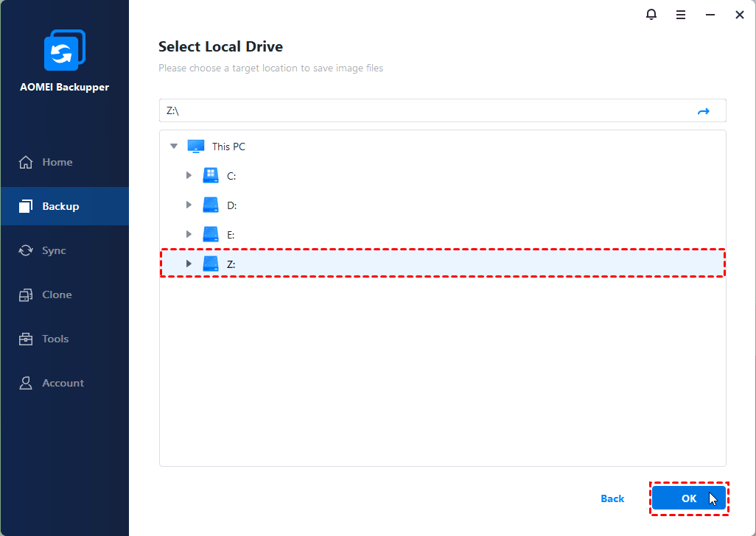Click the Back link
Image resolution: width=756 pixels, height=536 pixels.
pyautogui.click(x=612, y=498)
